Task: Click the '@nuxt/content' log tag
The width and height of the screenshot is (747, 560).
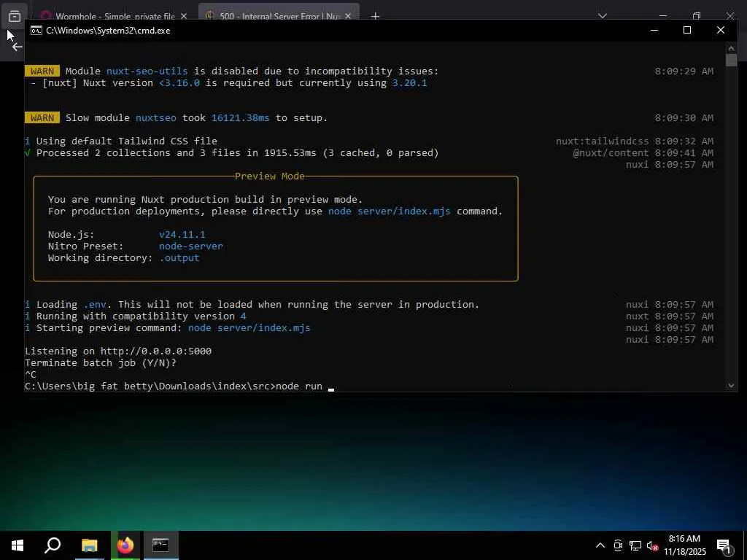Action: pos(611,152)
